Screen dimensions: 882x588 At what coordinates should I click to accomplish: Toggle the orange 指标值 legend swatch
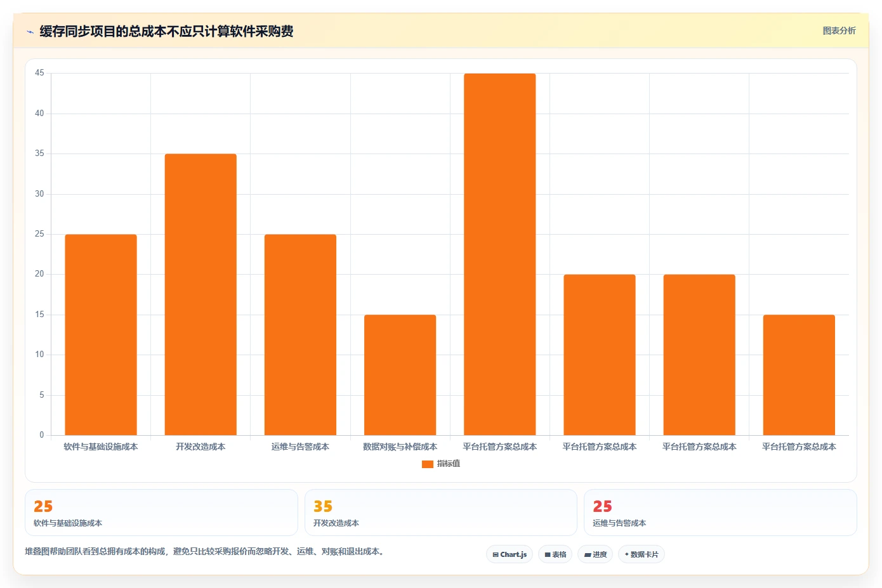click(428, 464)
